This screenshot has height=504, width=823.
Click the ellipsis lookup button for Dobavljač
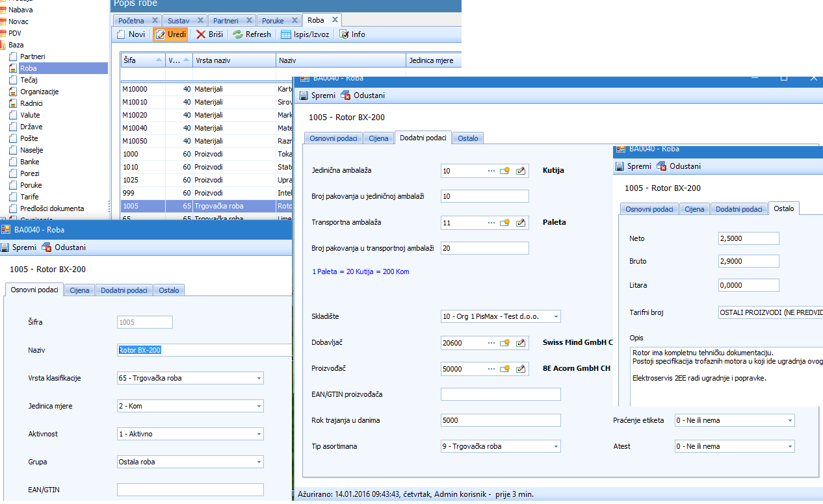[x=491, y=343]
